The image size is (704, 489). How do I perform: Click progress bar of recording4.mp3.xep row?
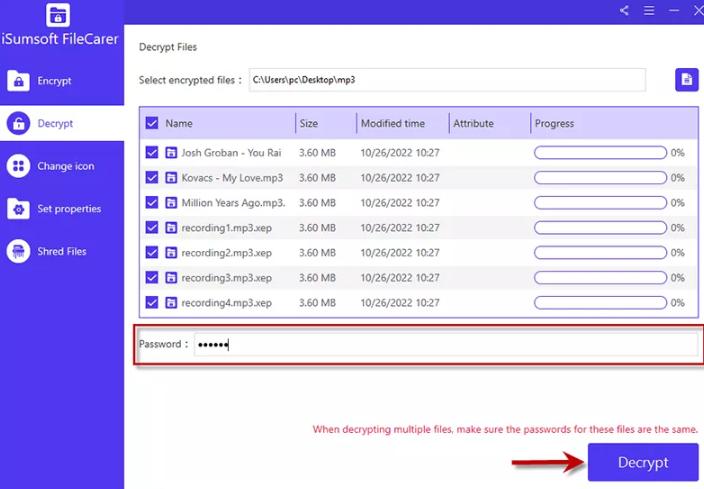click(600, 303)
